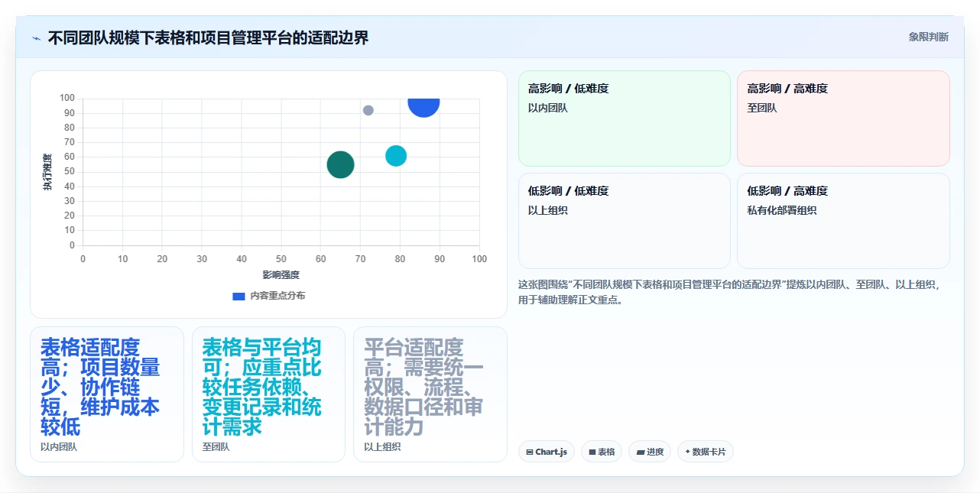Click the star icon in 数据卡片 chip
This screenshot has height=493, width=980.
coord(688,452)
